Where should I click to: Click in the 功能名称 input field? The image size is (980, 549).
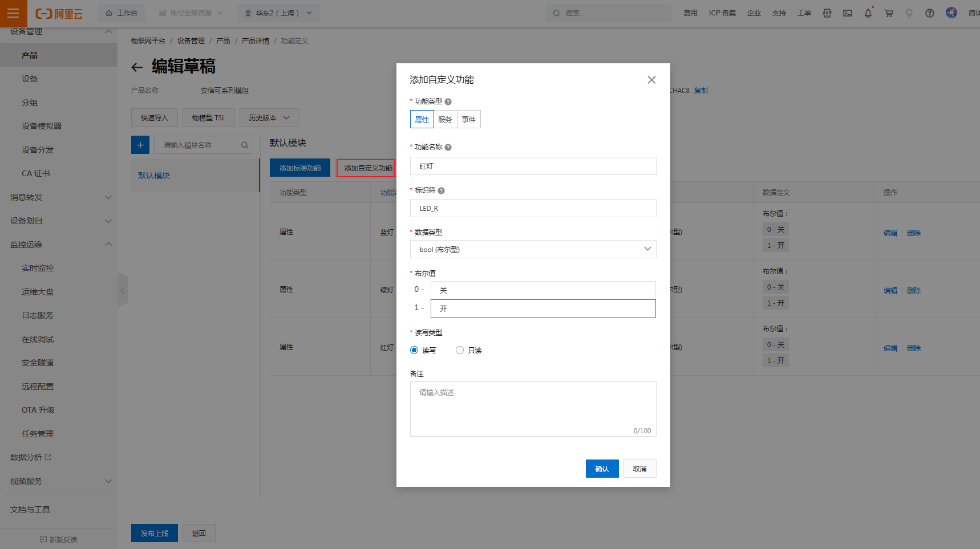(x=533, y=166)
